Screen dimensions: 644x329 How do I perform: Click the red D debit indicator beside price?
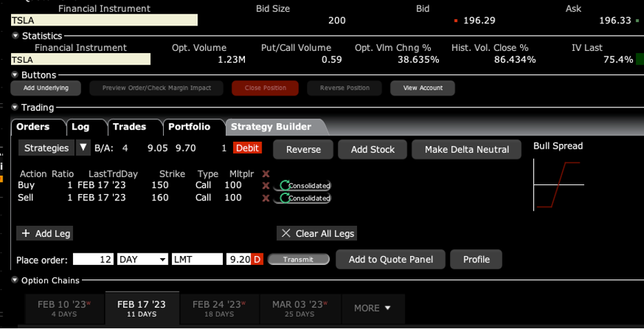click(257, 259)
